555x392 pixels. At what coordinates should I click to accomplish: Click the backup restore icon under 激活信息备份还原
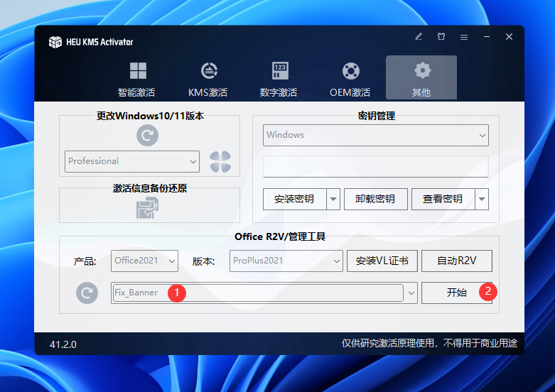tap(147, 208)
